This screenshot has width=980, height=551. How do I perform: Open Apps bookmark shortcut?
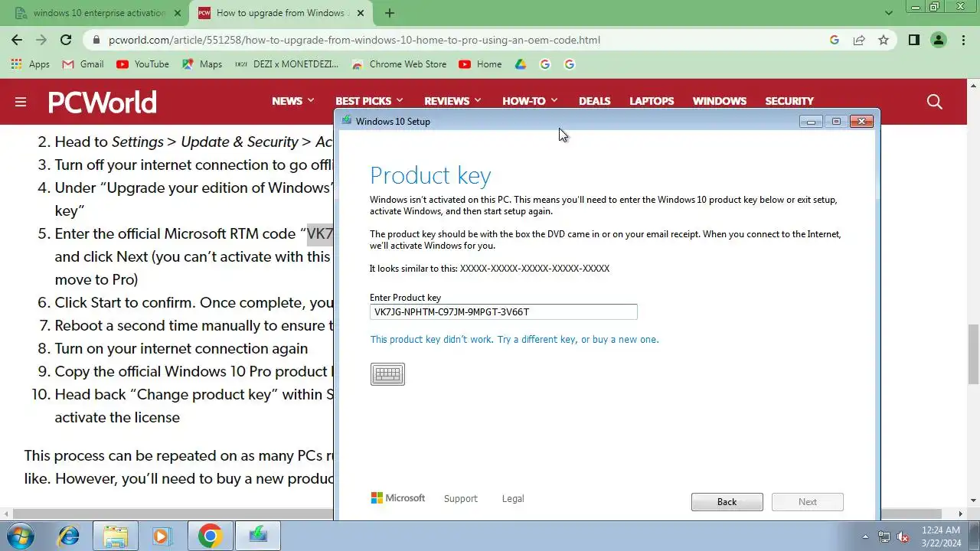click(31, 64)
